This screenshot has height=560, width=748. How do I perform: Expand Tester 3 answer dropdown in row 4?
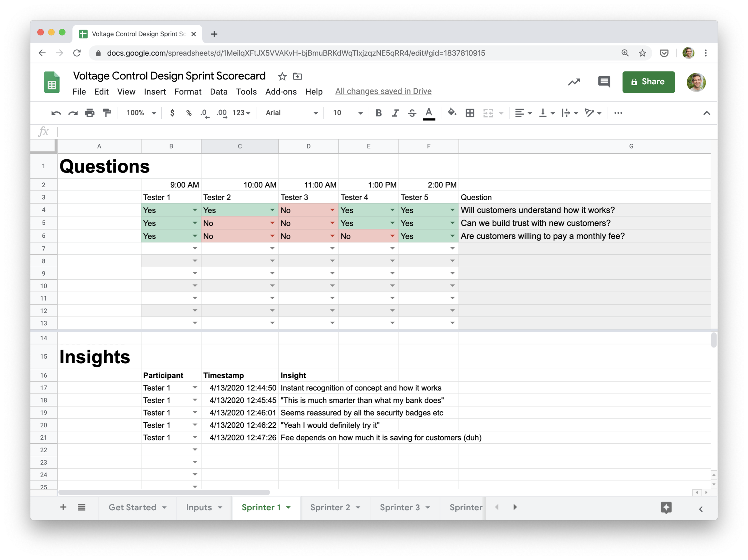332,210
